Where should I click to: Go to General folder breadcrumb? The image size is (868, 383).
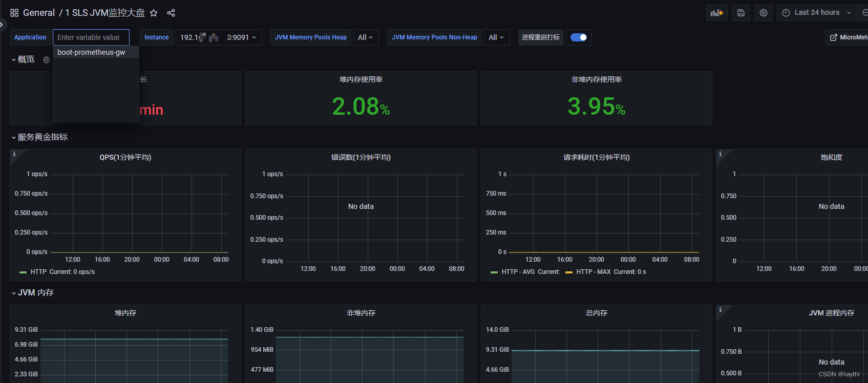pyautogui.click(x=39, y=13)
